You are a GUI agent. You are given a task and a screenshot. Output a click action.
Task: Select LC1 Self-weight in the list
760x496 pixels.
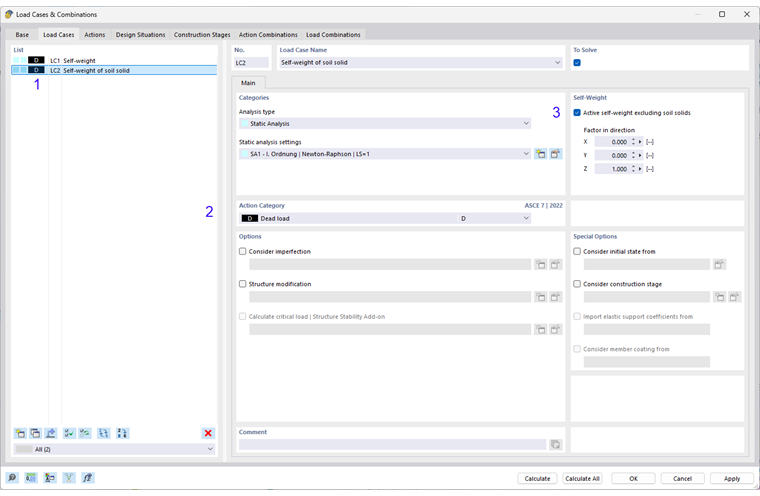click(x=114, y=61)
